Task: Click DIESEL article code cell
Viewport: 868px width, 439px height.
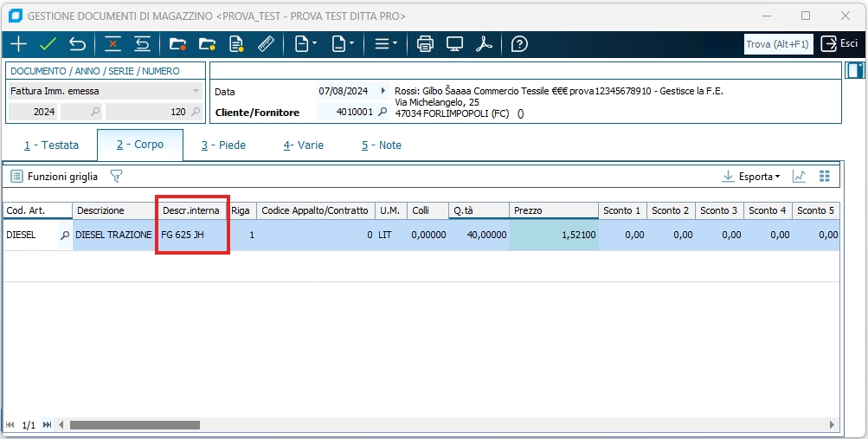Action: click(30, 235)
